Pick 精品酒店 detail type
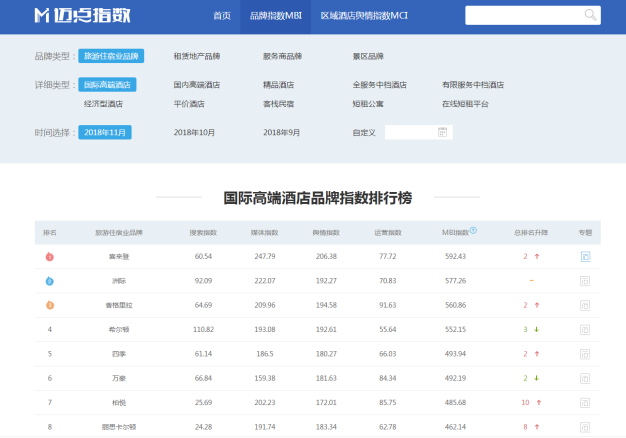626x438 pixels. pos(278,85)
